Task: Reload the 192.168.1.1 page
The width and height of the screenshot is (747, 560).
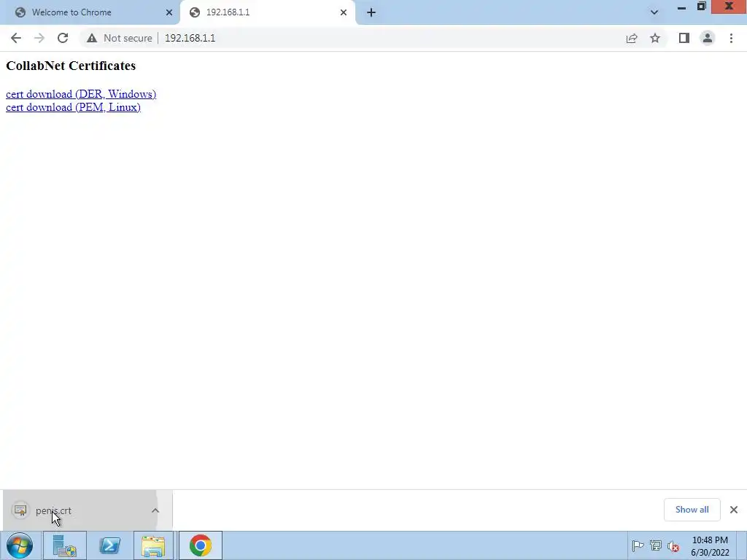Action: [63, 38]
